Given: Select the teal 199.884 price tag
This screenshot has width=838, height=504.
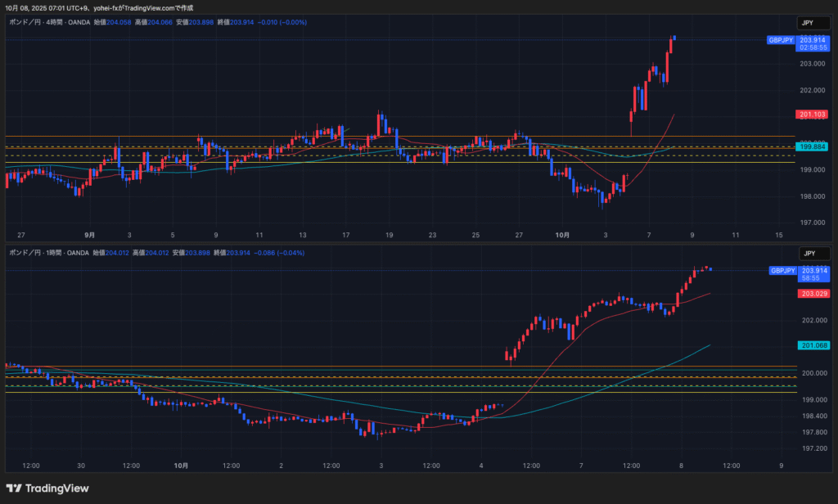Looking at the screenshot, I should click(813, 146).
